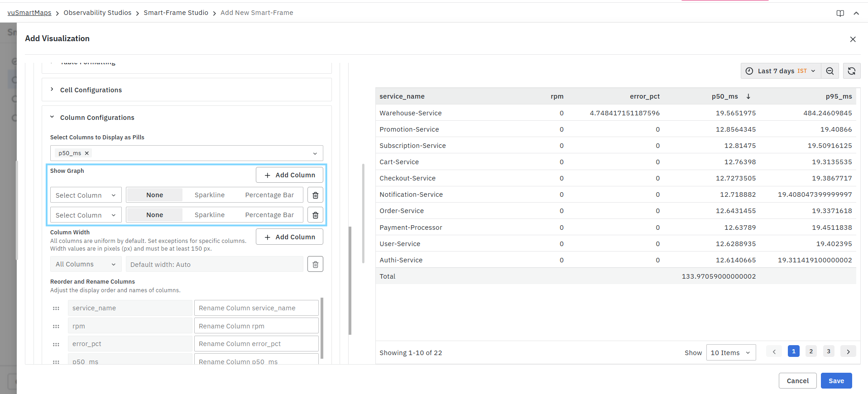Select Percentage Bar in second graph row
This screenshot has height=394, width=868.
point(269,215)
